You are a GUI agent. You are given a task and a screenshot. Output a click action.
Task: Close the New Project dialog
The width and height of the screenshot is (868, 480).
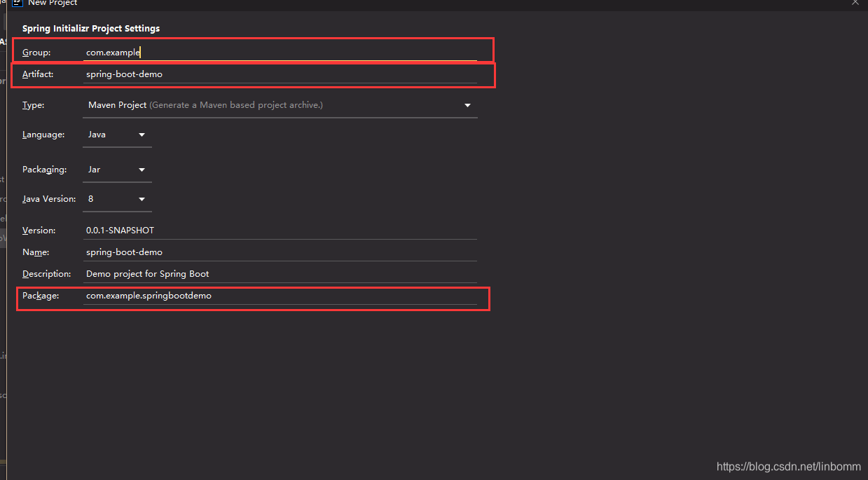(855, 3)
